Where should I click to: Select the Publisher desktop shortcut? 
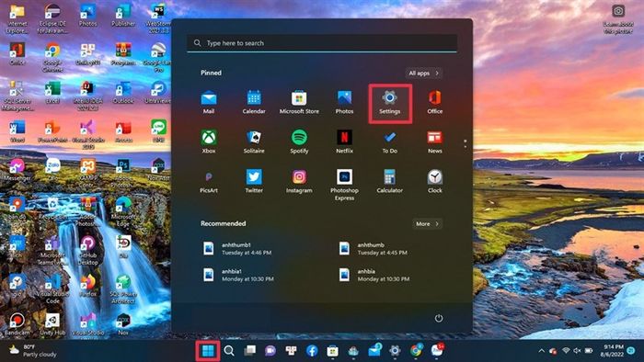122,16
